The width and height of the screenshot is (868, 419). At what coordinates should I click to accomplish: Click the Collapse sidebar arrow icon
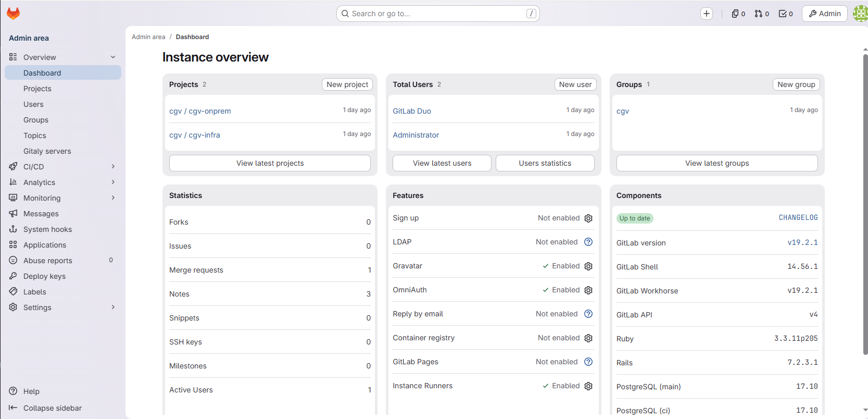(x=13, y=408)
